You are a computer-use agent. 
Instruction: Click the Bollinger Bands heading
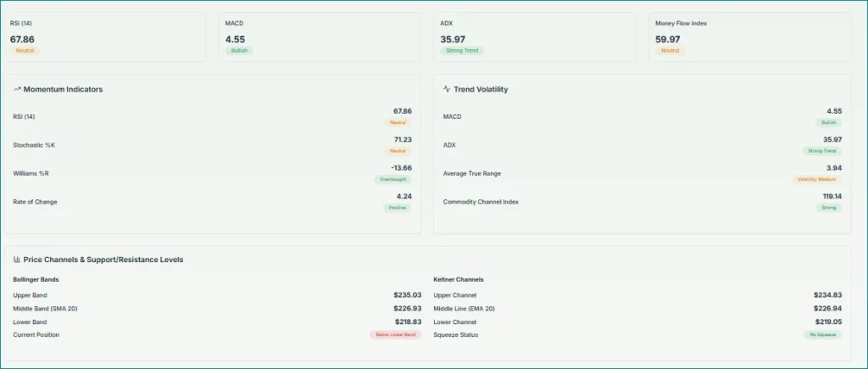[x=36, y=279]
